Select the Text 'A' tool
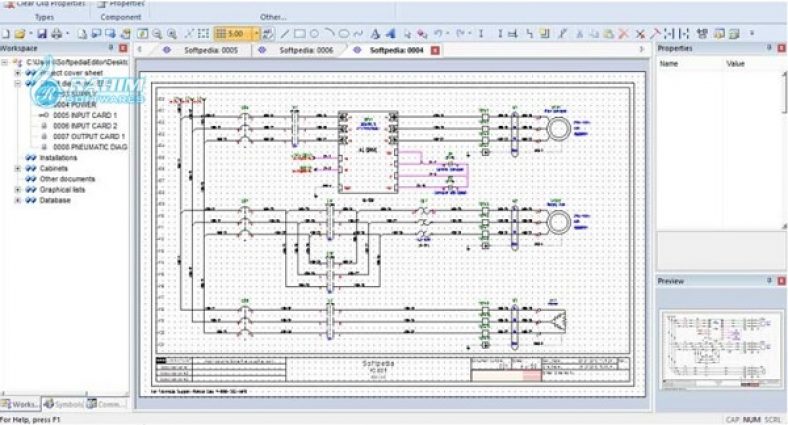 [x=375, y=34]
